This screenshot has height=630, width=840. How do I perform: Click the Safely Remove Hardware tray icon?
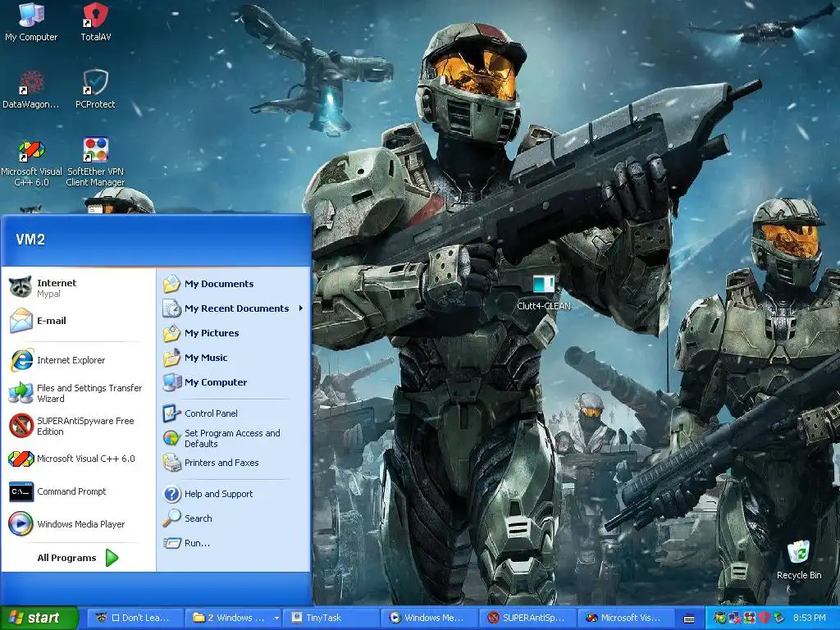point(778,618)
